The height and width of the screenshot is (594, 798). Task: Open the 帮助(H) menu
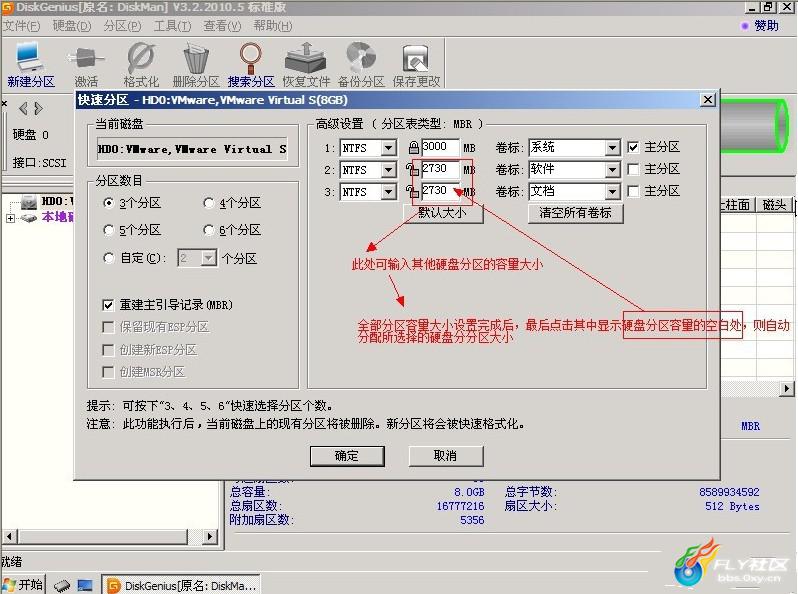point(273,25)
